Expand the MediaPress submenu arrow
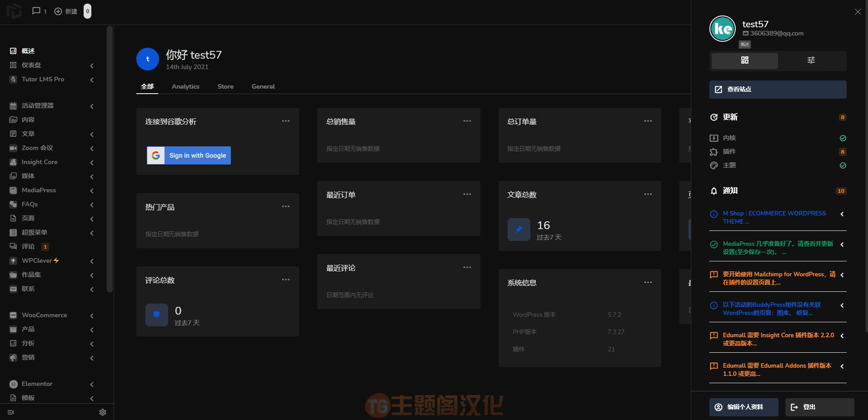This screenshot has width=868, height=420. [92, 190]
